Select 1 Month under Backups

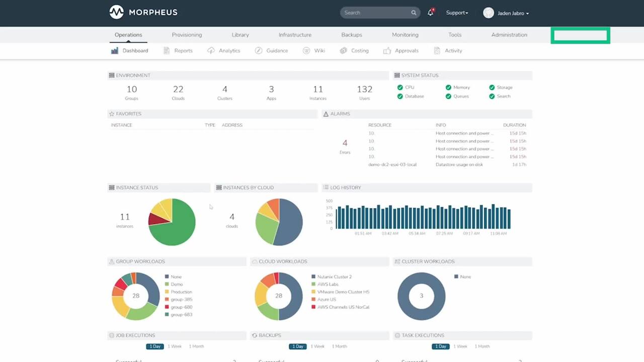coord(340,346)
